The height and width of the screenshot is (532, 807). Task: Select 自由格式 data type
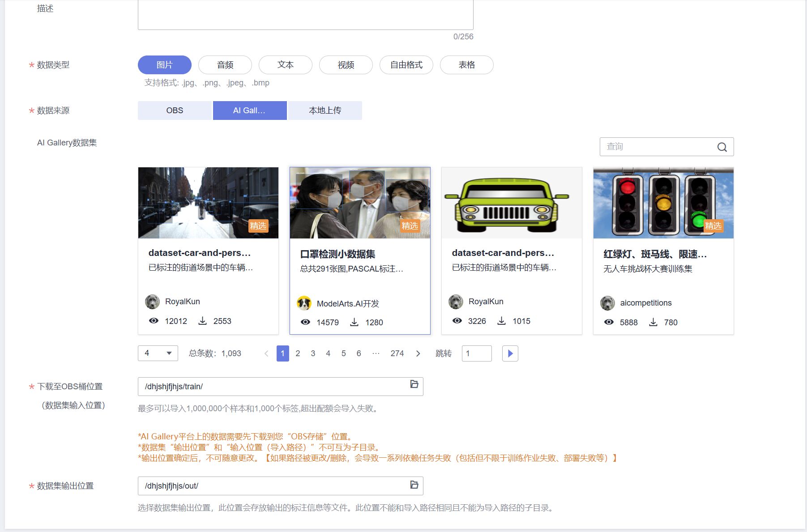pyautogui.click(x=406, y=65)
